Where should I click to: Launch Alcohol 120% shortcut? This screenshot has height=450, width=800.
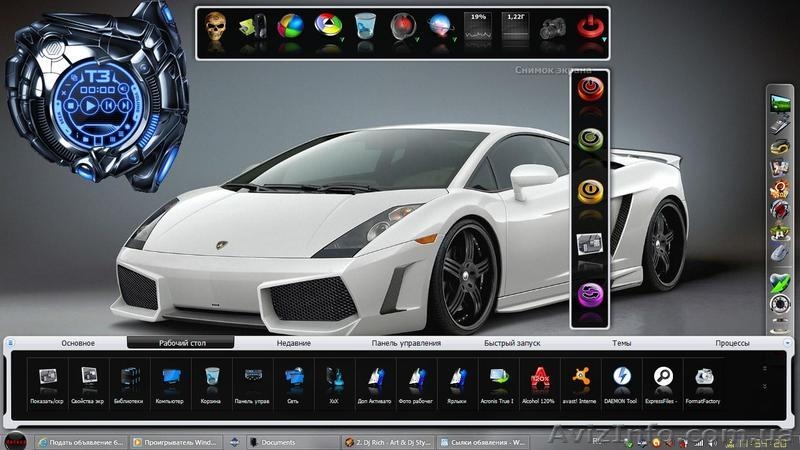coord(539,383)
